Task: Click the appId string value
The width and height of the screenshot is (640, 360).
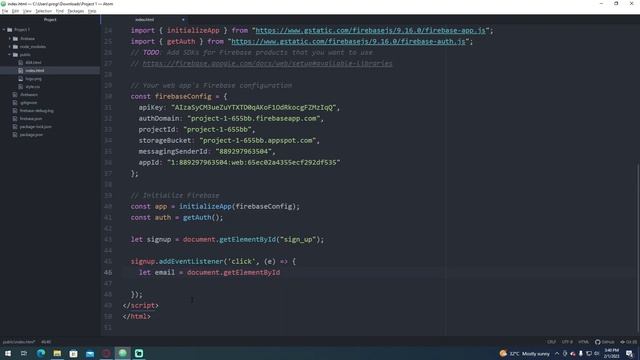Action: click(x=253, y=162)
